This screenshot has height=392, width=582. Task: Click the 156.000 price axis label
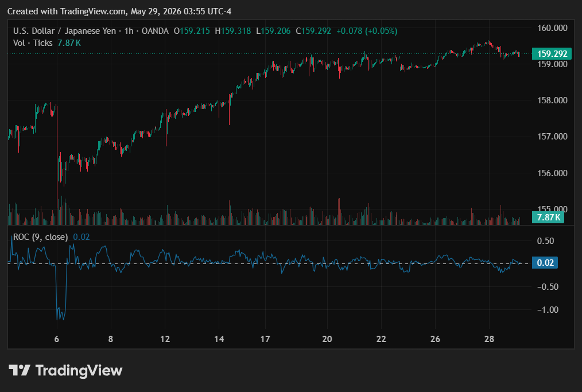[552, 173]
